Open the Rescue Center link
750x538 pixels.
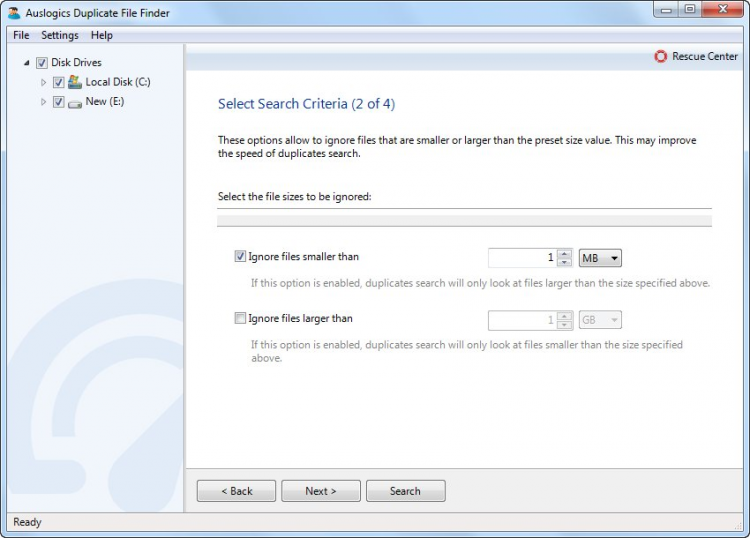click(x=705, y=56)
